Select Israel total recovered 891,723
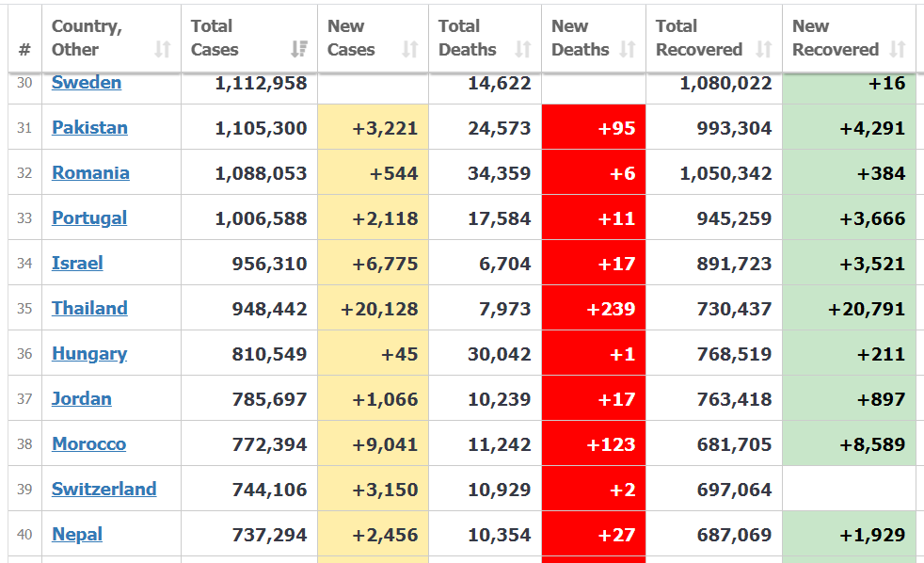The image size is (924, 563). point(734,264)
